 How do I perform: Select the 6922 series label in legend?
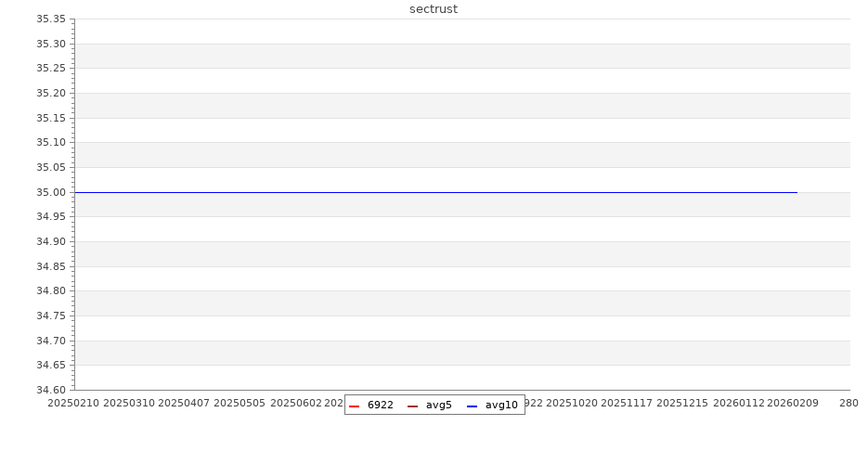click(380, 406)
